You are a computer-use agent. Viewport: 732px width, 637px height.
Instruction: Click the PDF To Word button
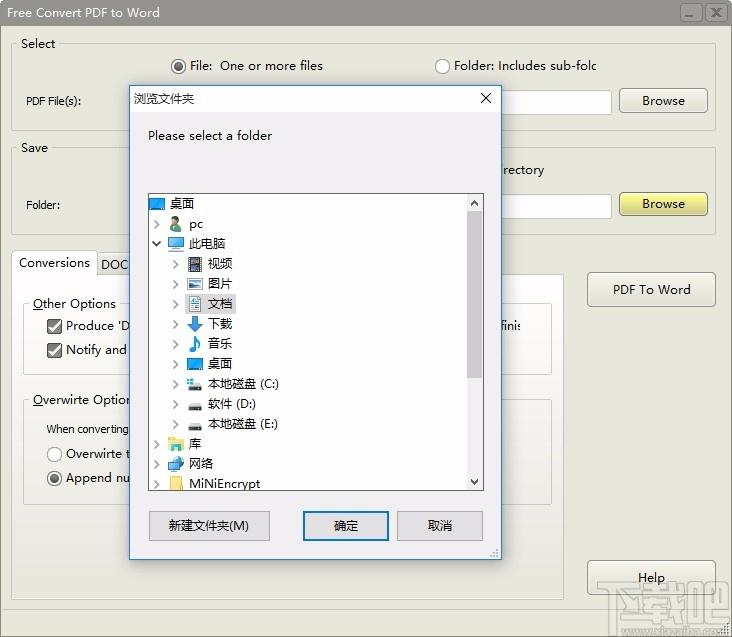(651, 289)
